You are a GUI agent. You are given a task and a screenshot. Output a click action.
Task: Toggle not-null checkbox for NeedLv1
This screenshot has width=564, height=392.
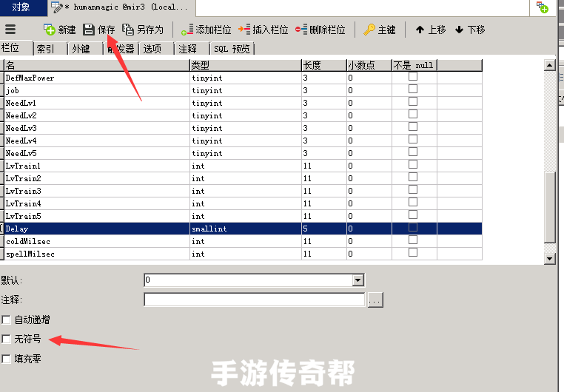click(413, 101)
